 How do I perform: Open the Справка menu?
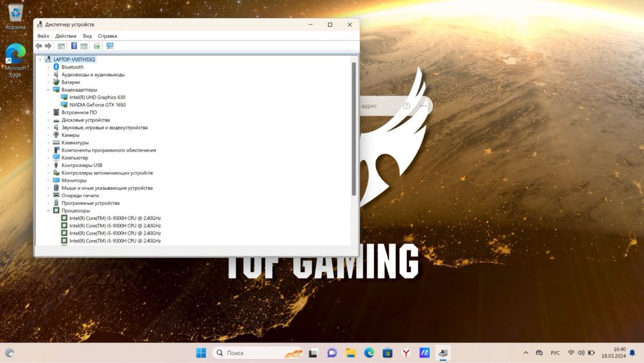pyautogui.click(x=107, y=35)
